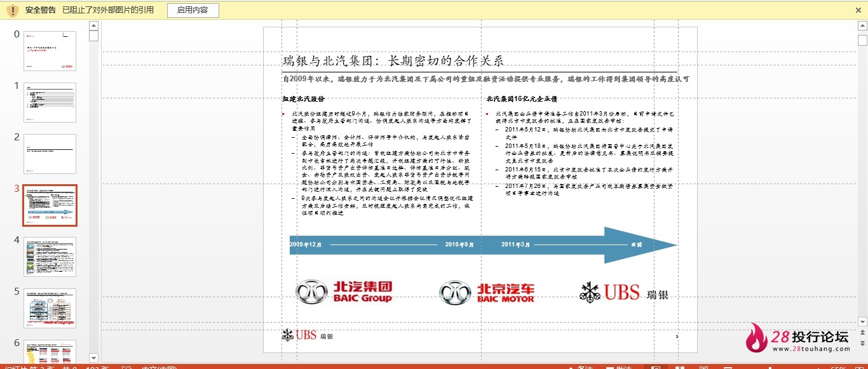Click the slide page number 3
Screen dimensions: 868x369
click(677, 336)
